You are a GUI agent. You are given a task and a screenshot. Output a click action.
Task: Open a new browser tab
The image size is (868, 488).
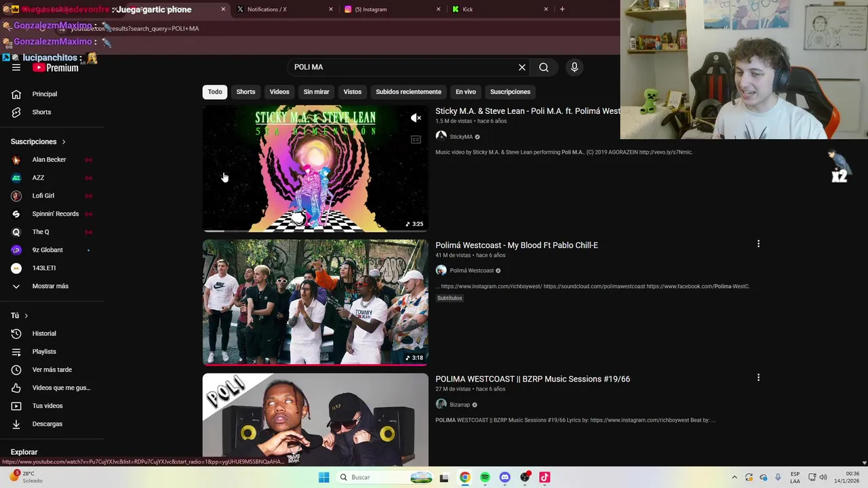point(562,9)
